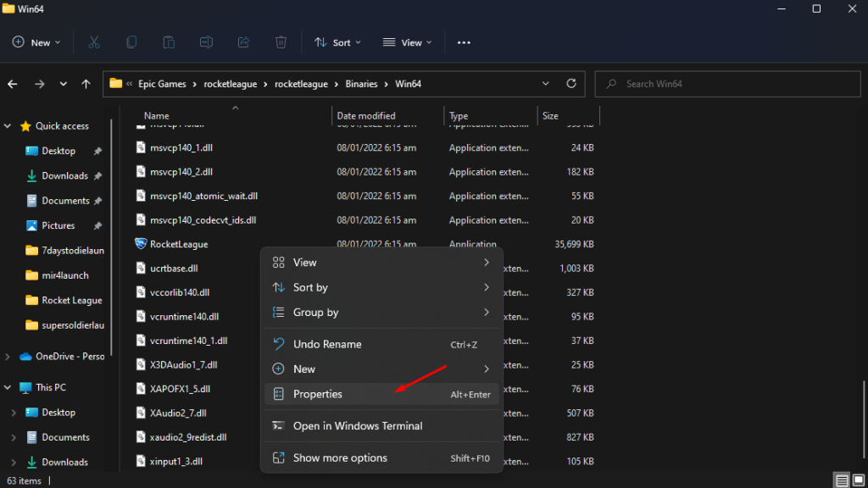
Task: Click the OneDrive cloud icon
Action: [25, 357]
